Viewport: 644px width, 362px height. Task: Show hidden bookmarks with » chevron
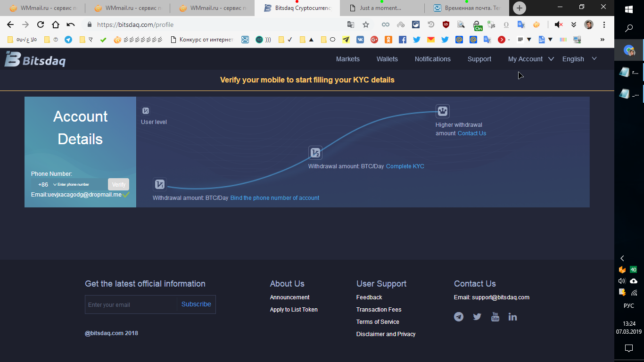point(602,40)
